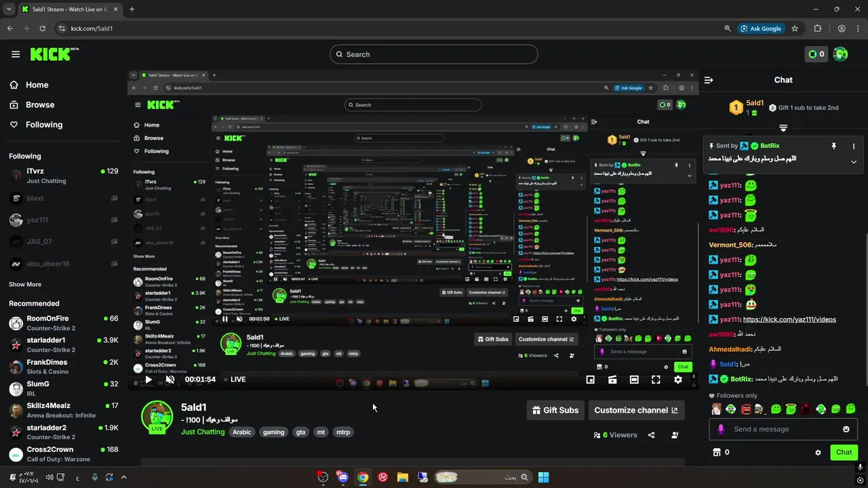Viewport: 868px width, 488px height.
Task: Click the Gift Subs button
Action: pos(555,410)
